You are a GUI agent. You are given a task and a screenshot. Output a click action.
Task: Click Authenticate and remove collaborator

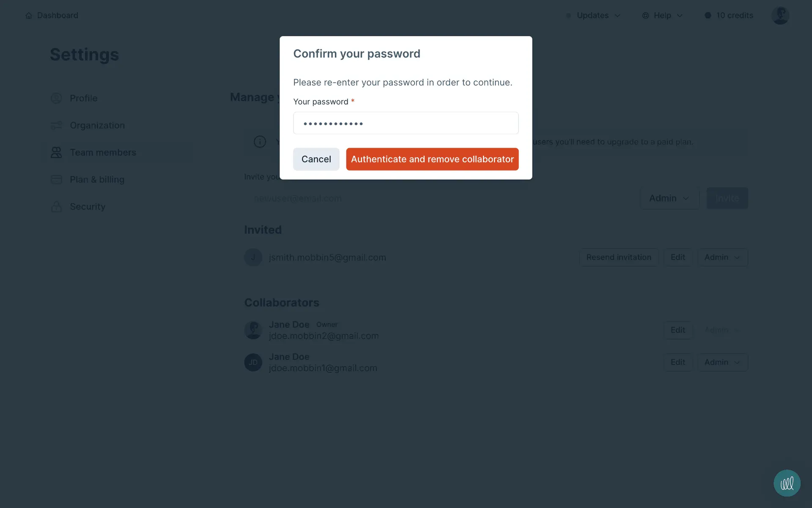coord(432,159)
